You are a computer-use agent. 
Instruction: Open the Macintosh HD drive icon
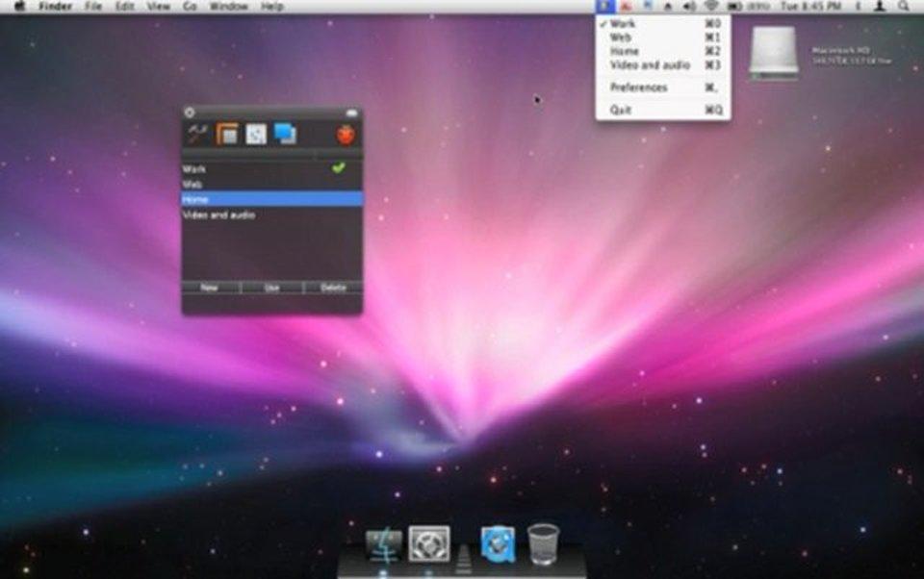click(774, 51)
